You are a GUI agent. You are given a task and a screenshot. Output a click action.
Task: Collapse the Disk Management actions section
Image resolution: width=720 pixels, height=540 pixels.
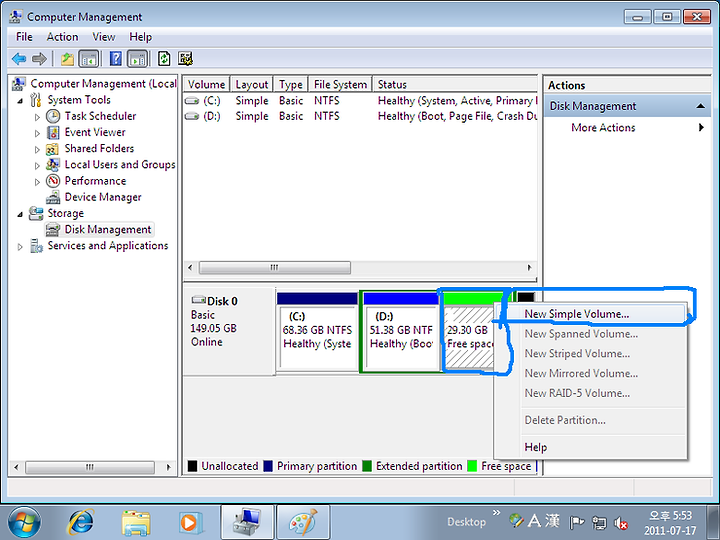click(700, 106)
